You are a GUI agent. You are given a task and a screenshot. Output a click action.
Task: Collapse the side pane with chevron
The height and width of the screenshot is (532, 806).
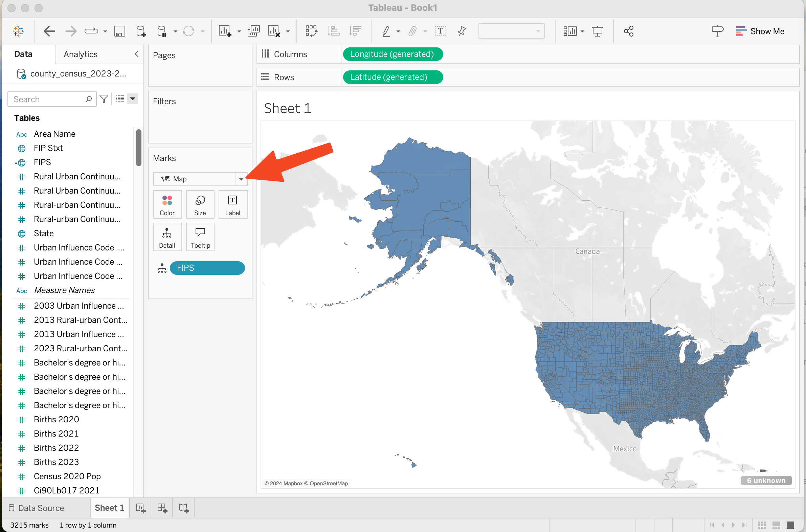tap(136, 54)
